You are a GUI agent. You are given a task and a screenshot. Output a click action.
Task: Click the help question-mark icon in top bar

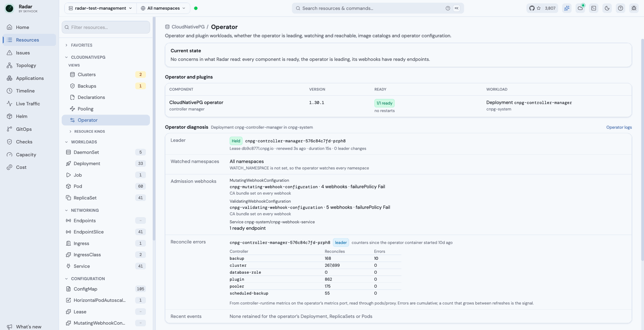[621, 8]
